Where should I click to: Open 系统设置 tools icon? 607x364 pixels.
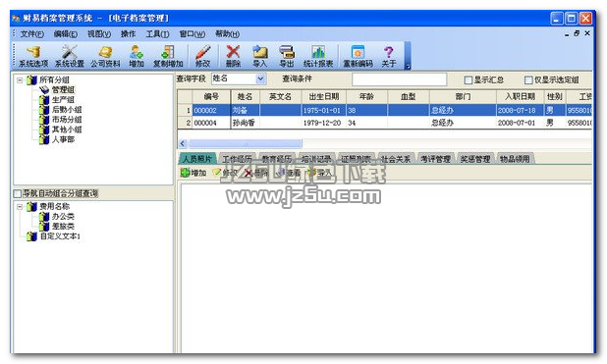click(x=70, y=57)
